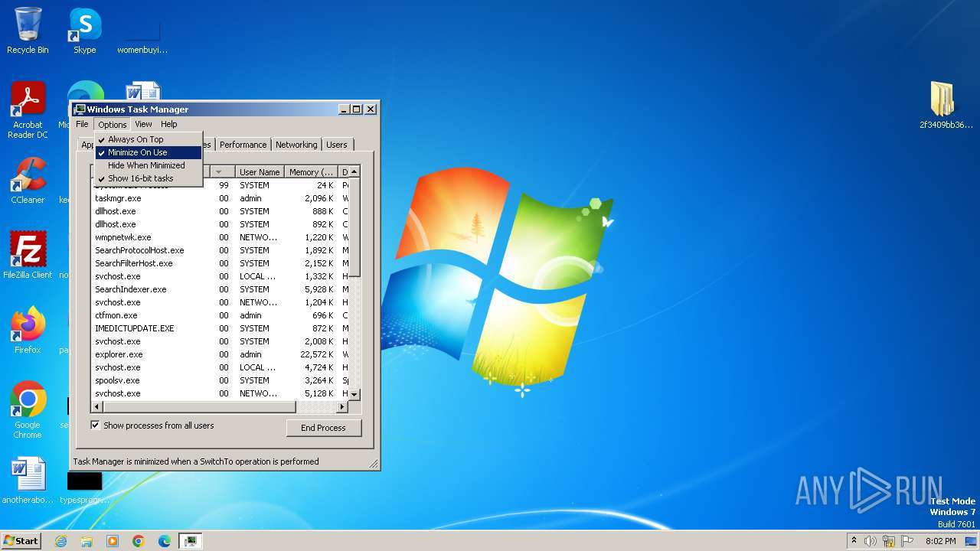The width and height of the screenshot is (980, 551).
Task: Launch CCleaner from the desktop
Action: pos(28,181)
